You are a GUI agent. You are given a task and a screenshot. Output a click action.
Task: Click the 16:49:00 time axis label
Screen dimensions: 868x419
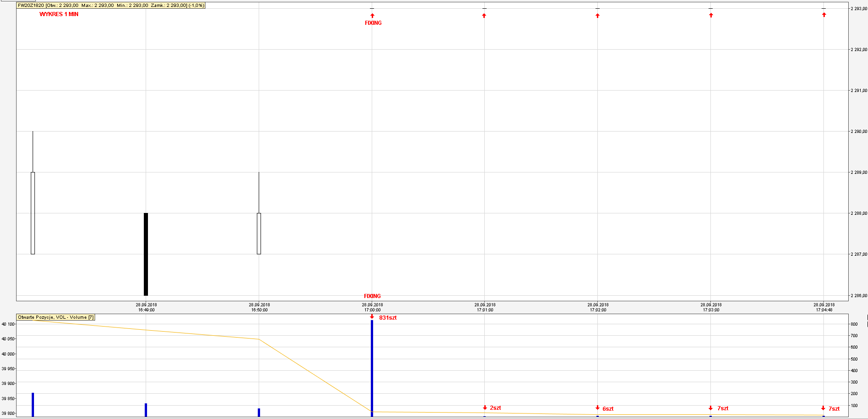146,307
